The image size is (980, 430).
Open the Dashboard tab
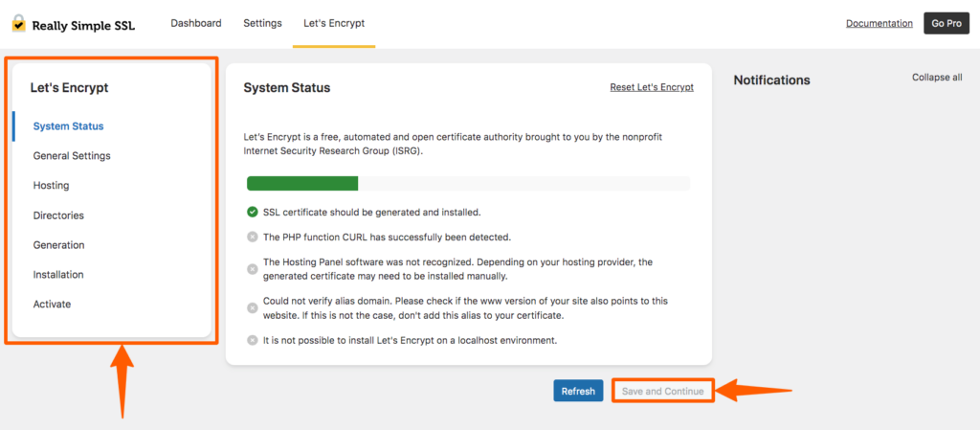(195, 23)
